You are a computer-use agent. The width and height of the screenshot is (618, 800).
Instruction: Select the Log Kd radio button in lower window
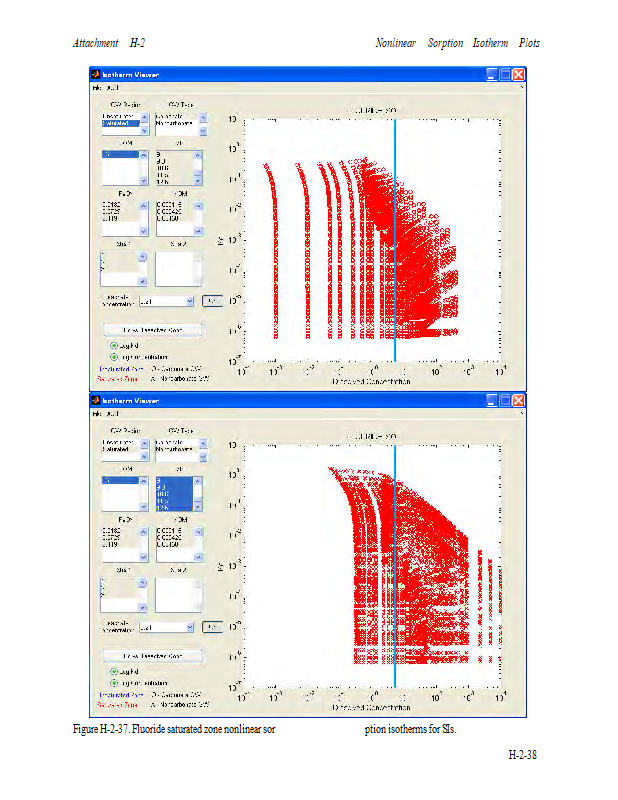coord(114,671)
